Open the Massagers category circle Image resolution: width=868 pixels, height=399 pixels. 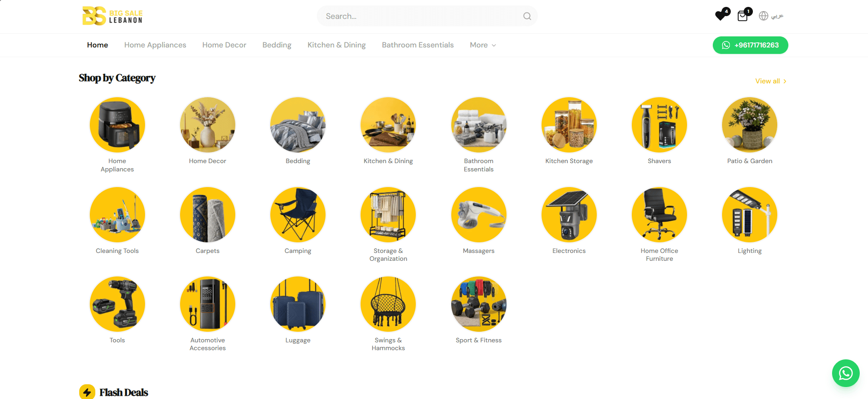coord(479,215)
